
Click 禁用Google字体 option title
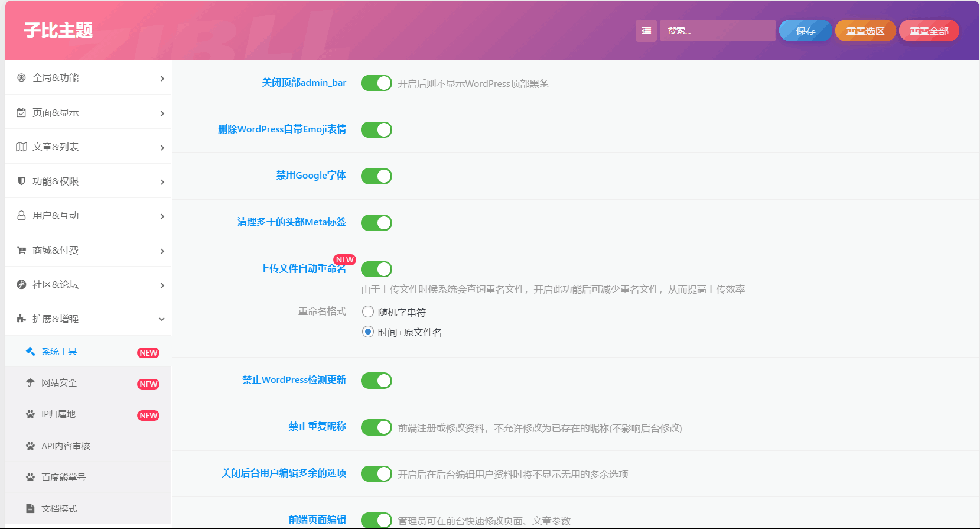311,175
